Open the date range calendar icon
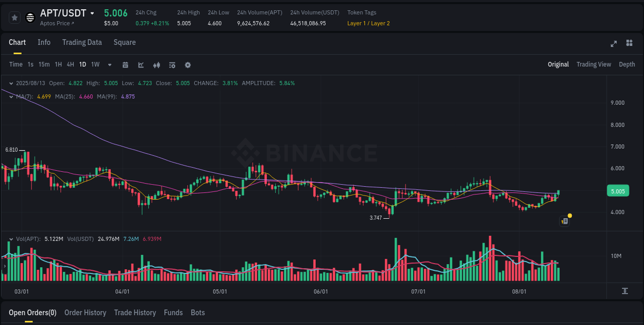Screen dimensions: 644x325 125,64
